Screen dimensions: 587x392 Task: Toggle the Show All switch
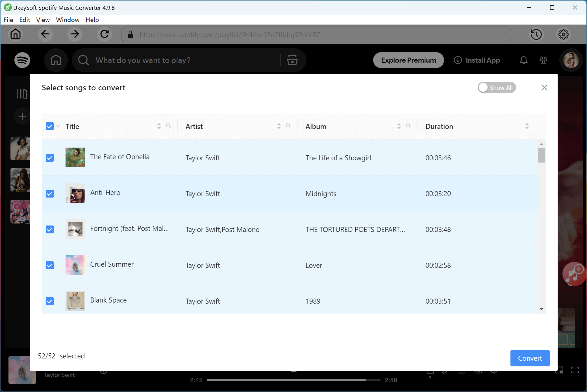(x=497, y=87)
